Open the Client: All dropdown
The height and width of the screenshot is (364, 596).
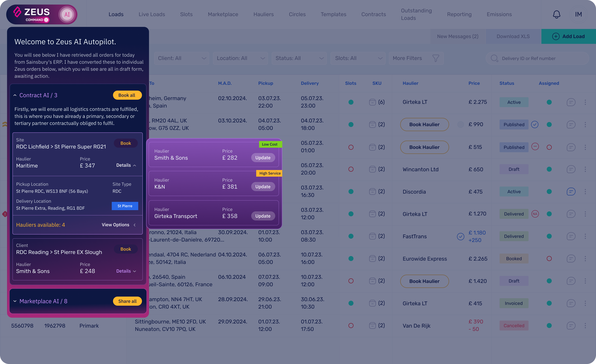click(182, 58)
